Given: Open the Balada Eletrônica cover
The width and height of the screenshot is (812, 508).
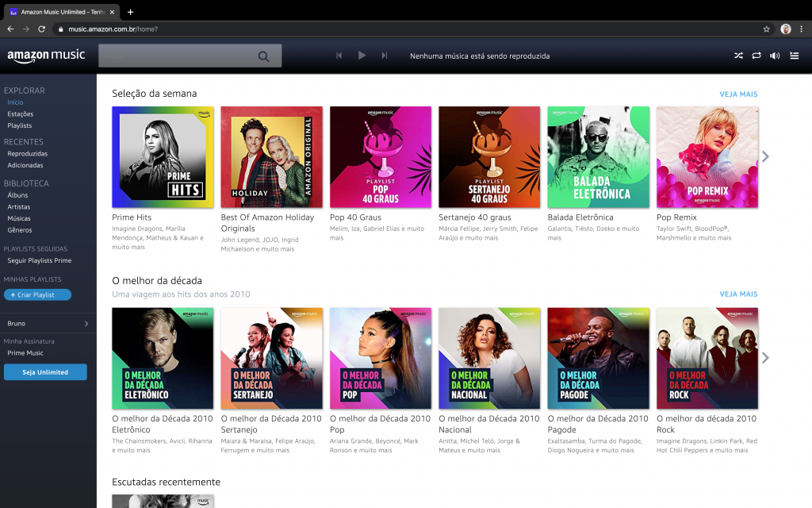Looking at the screenshot, I should (x=598, y=157).
